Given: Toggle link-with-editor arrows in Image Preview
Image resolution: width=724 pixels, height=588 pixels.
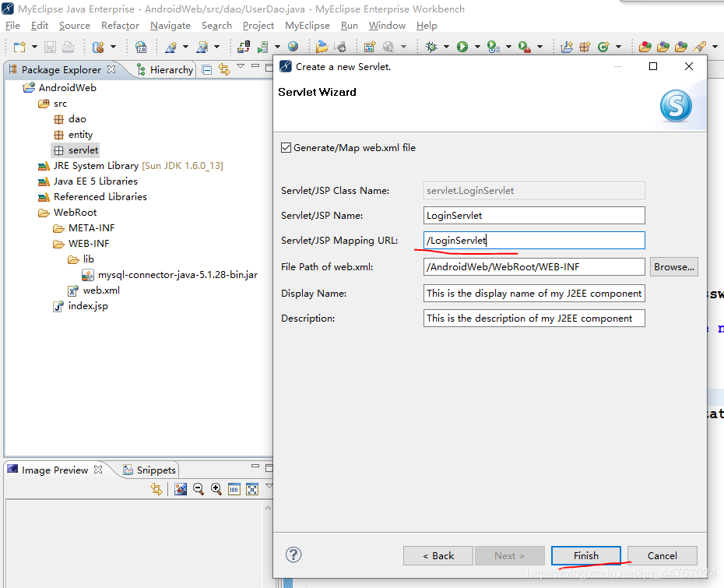Looking at the screenshot, I should pyautogui.click(x=156, y=488).
